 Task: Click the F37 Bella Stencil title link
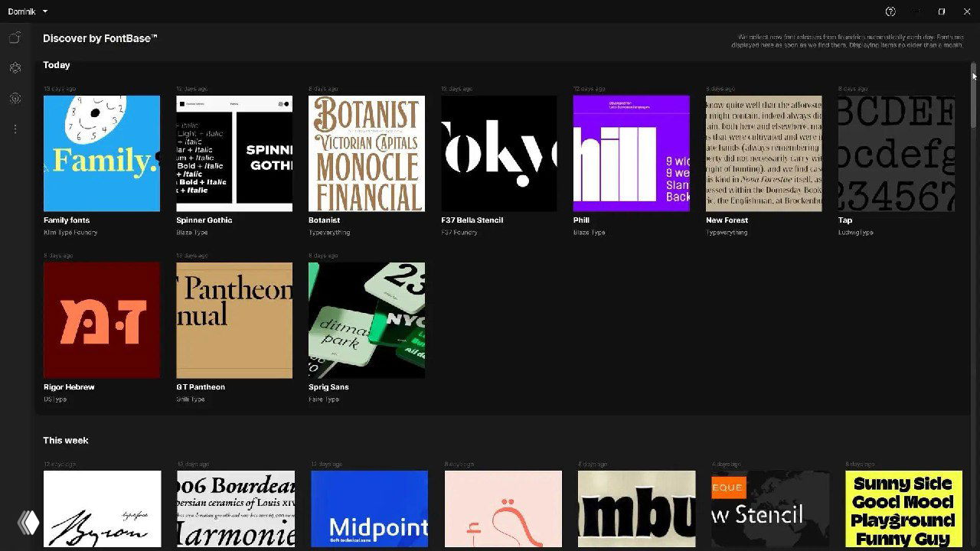[x=472, y=220]
